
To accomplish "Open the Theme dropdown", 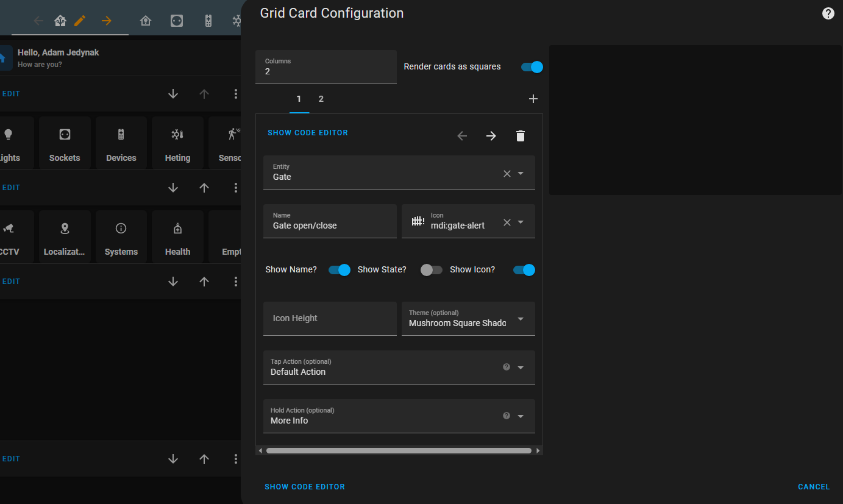I will 521,319.
